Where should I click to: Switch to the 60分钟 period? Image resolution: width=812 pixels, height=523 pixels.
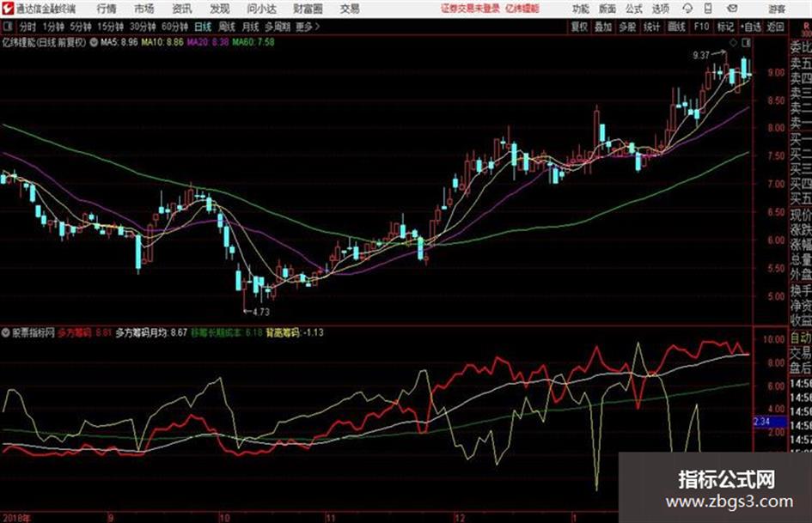click(x=174, y=27)
